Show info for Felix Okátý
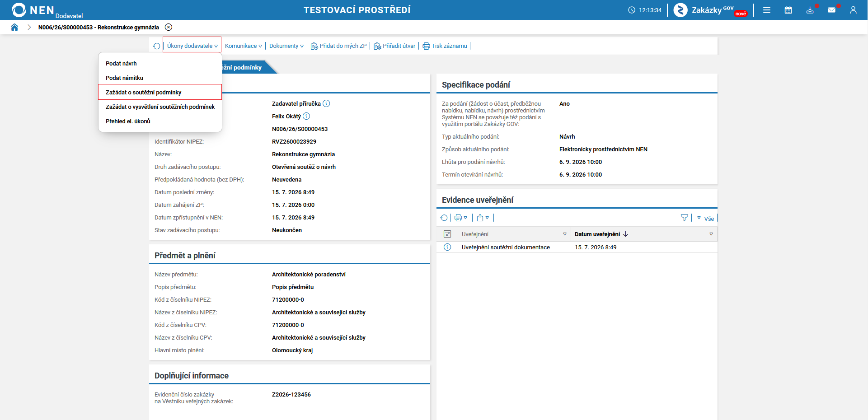The image size is (868, 420). pos(306,116)
